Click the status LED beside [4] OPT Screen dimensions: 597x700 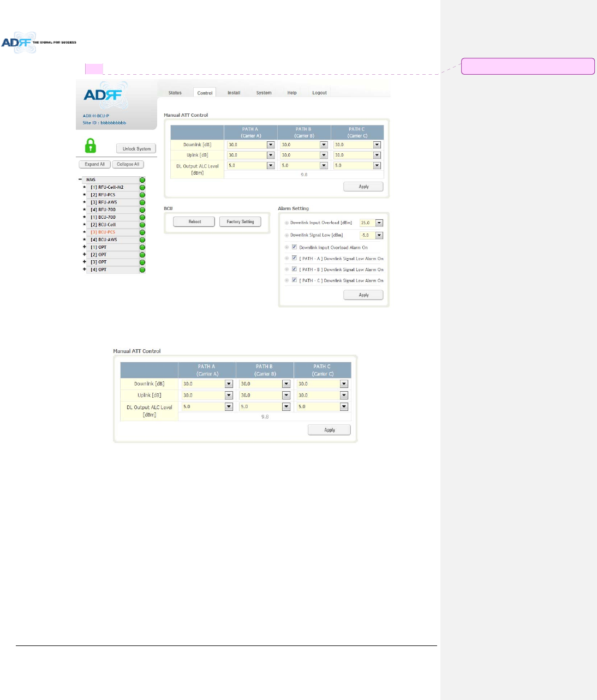[x=142, y=270]
